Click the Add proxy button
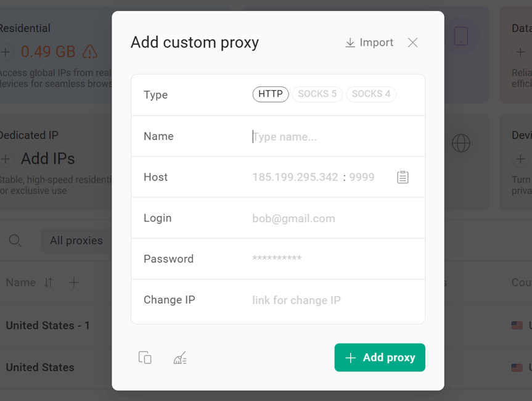Screen dimensions: 532x401 [x=380, y=357]
